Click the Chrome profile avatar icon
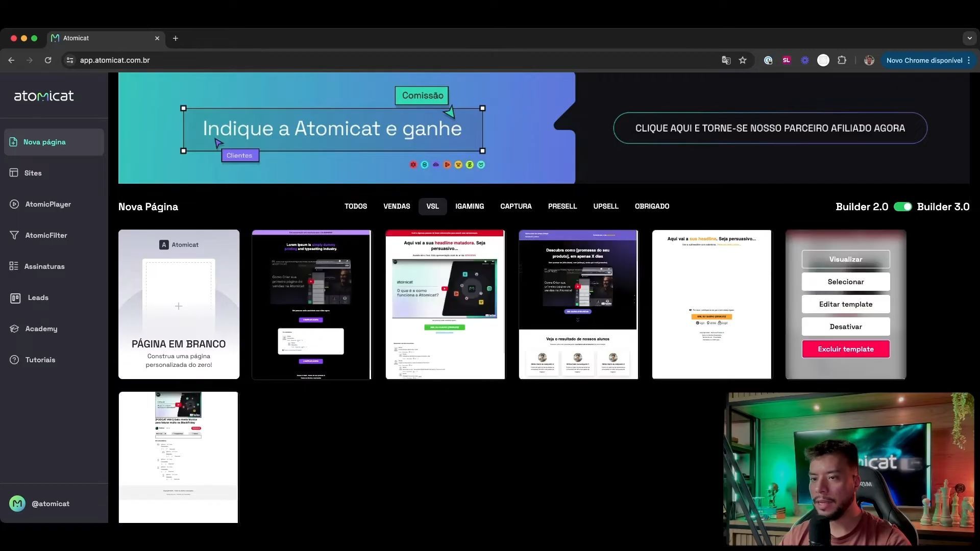 [x=869, y=60]
